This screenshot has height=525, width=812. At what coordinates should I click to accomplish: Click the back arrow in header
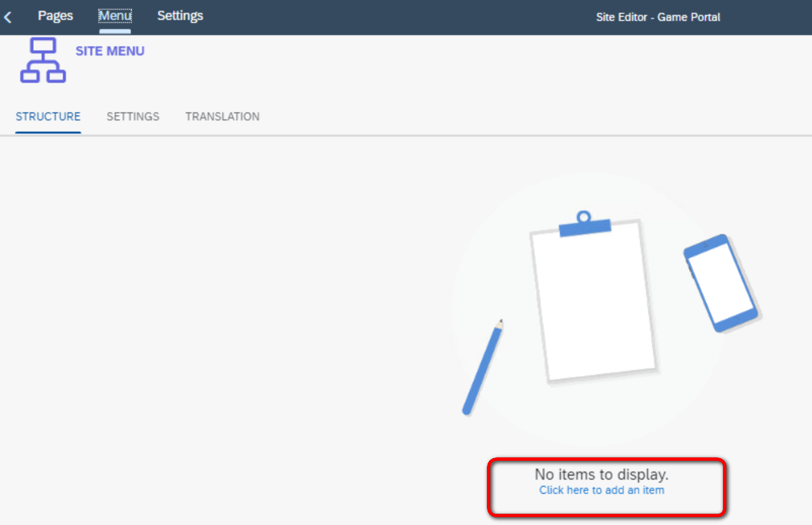pos(7,17)
